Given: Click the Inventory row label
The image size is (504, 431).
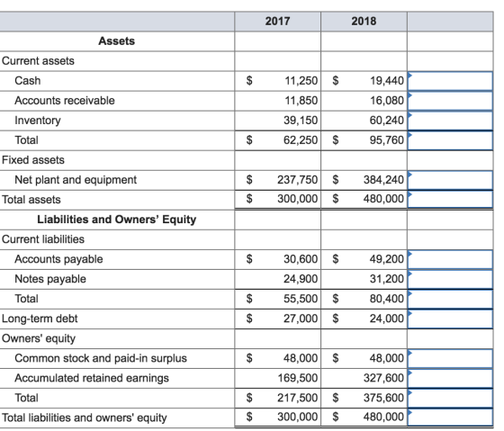Looking at the screenshot, I should click(x=38, y=121).
